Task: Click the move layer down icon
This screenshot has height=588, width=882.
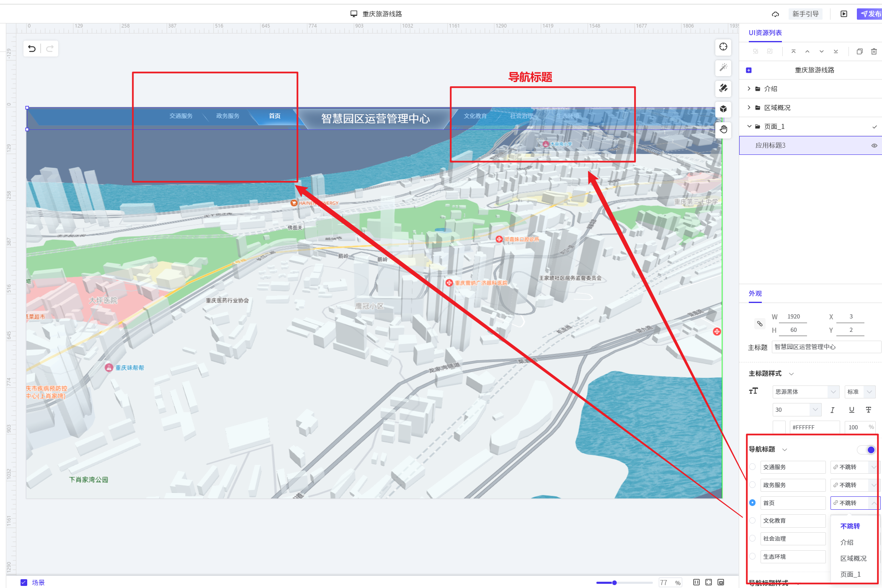Action: click(x=822, y=51)
